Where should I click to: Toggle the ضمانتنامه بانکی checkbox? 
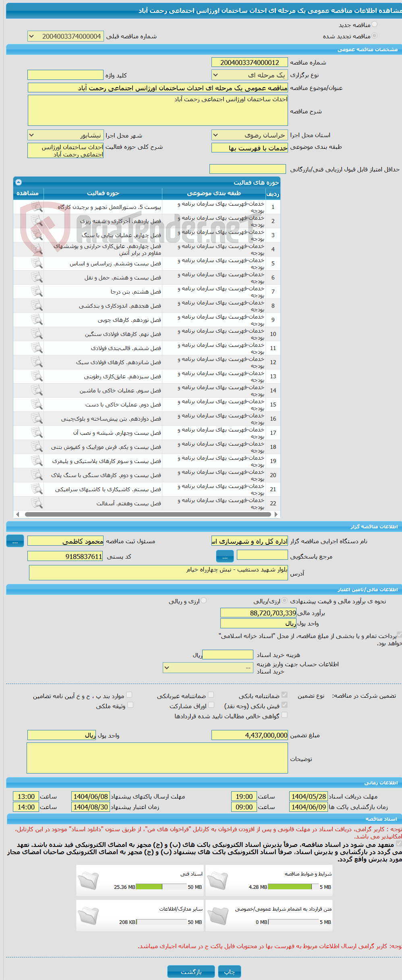284,694
